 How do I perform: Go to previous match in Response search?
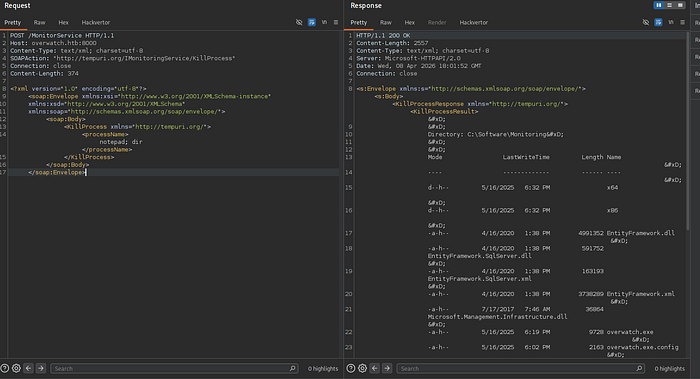point(375,368)
